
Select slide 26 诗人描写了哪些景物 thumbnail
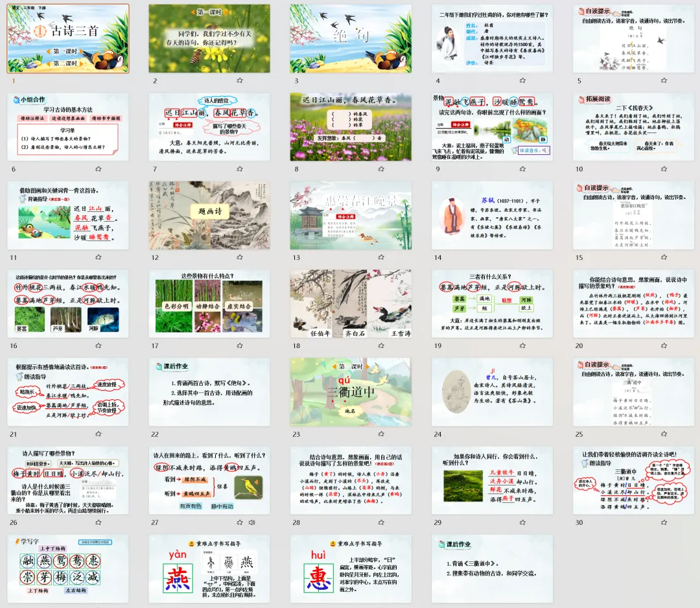(68, 480)
